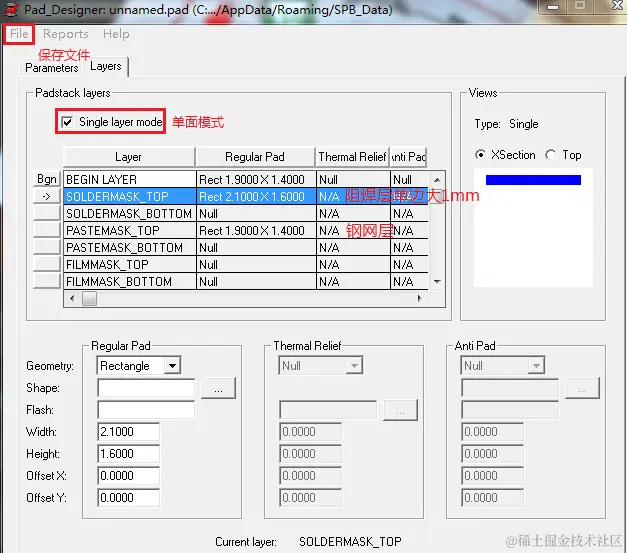Click the horizontal scrollbar thumb
Viewport: 627px width, 553px height.
[89, 298]
